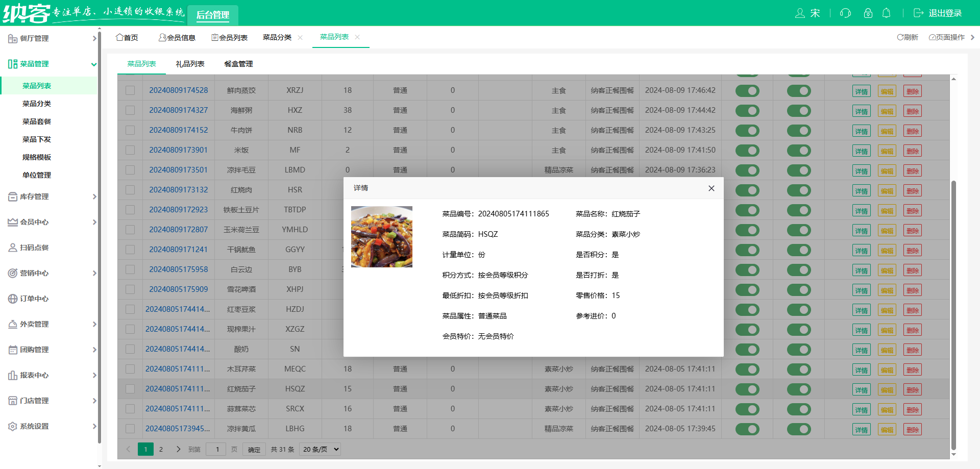Select the 扫码点餐 sidebar icon
Screen dimensions: 980x469
[12, 248]
